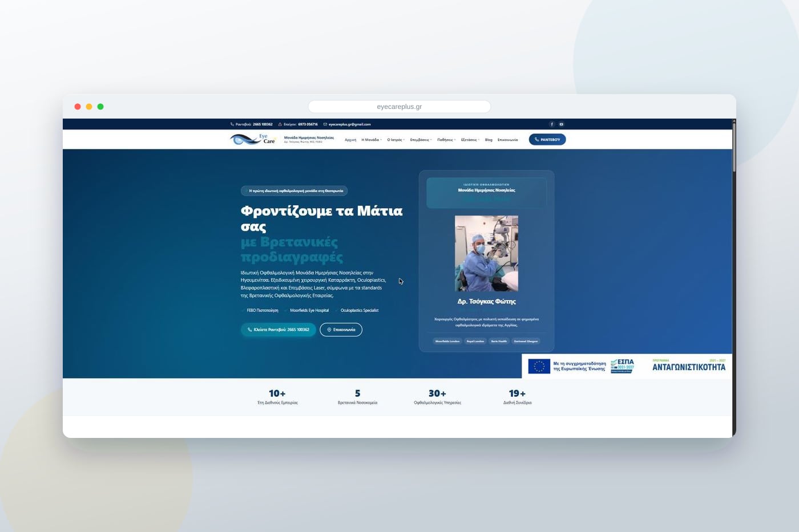Go to the Αρχική menu item
The height and width of the screenshot is (532, 799).
pos(350,140)
